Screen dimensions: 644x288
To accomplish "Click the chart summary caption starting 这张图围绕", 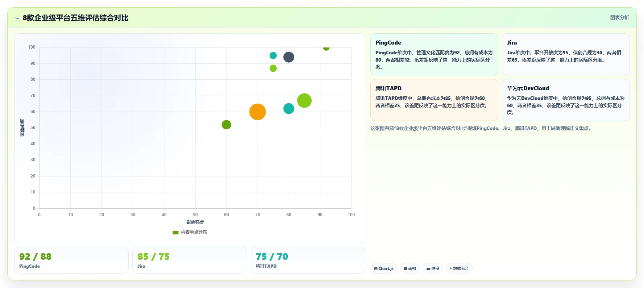I will point(482,128).
